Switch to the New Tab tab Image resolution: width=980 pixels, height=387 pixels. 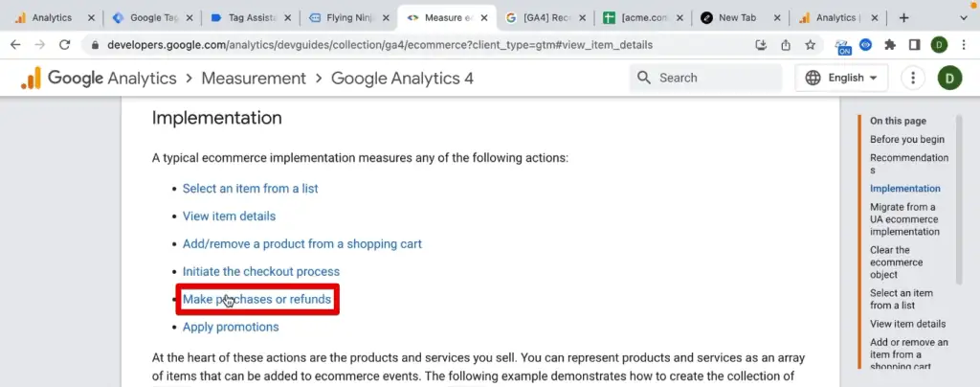coord(738,18)
